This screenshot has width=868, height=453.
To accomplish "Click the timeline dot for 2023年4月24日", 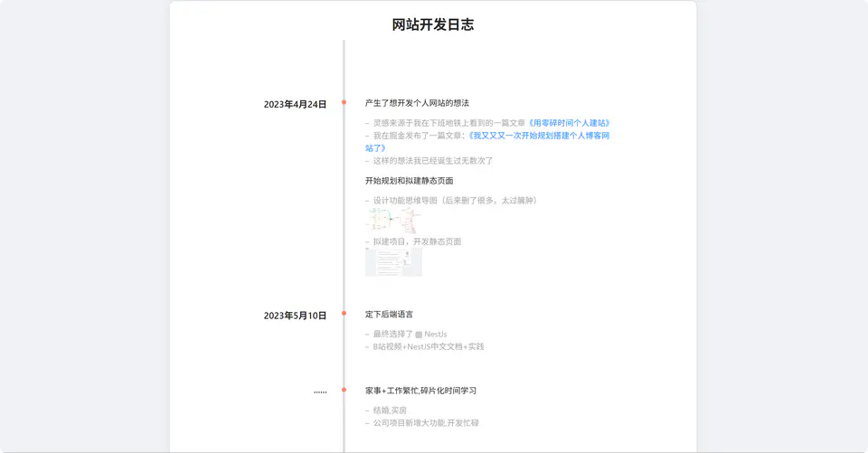I will point(344,102).
